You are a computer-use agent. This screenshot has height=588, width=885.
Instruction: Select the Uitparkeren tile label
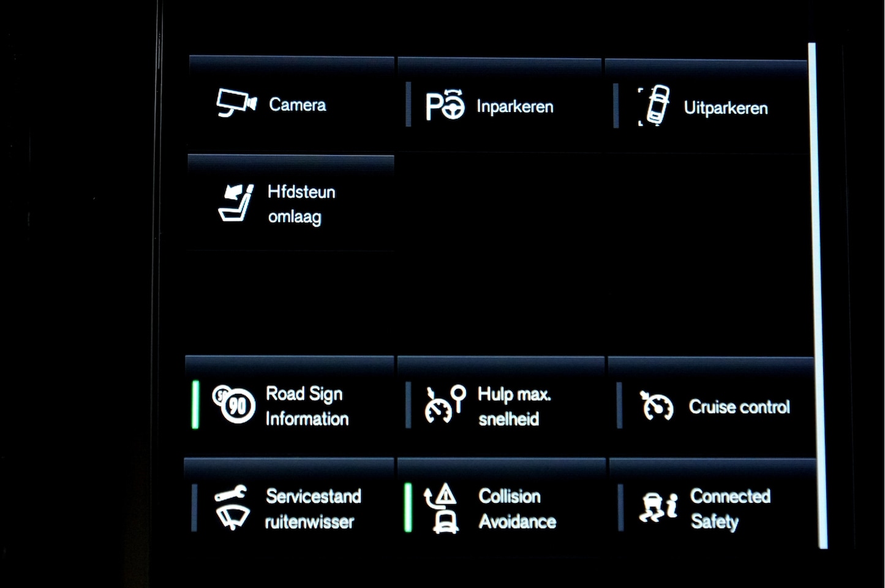pos(726,108)
